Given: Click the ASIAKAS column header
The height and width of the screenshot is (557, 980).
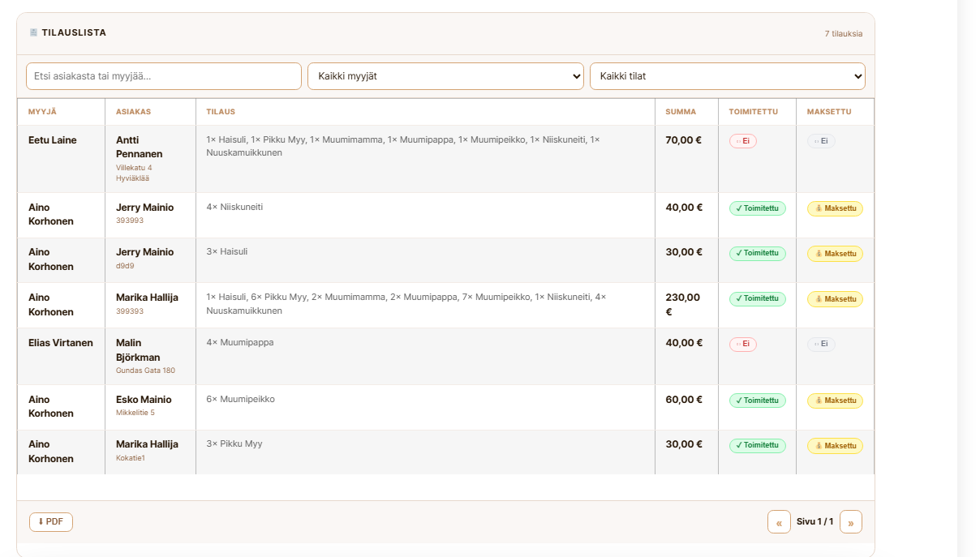Looking at the screenshot, I should pyautogui.click(x=133, y=112).
